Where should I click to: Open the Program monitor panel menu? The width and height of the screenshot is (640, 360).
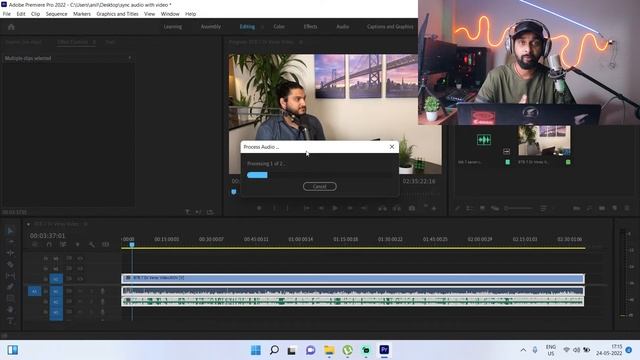(301, 42)
